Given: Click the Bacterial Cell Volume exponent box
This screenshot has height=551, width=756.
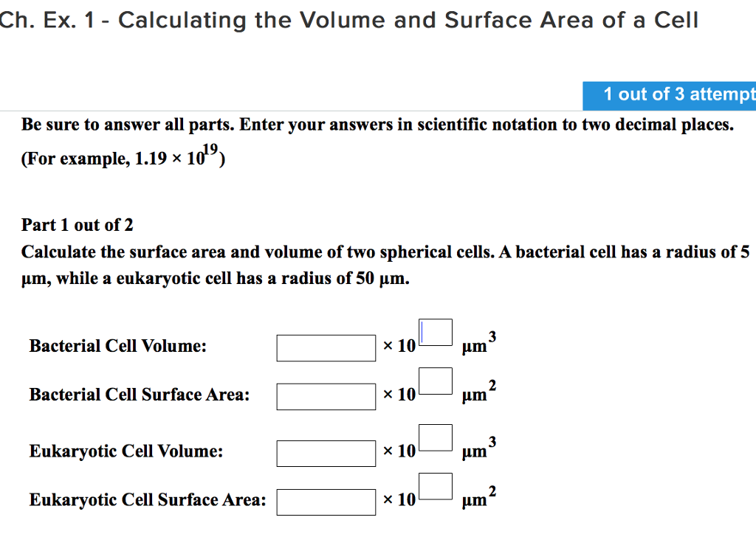Looking at the screenshot, I should 436,332.
